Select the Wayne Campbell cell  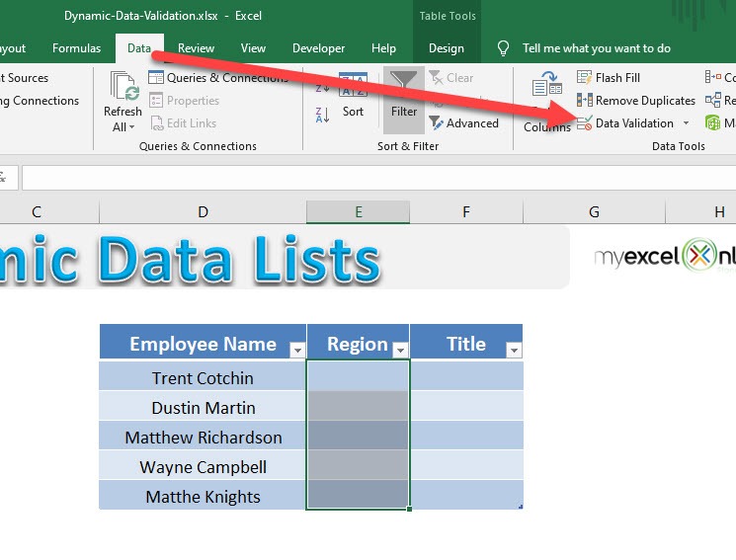coord(203,465)
